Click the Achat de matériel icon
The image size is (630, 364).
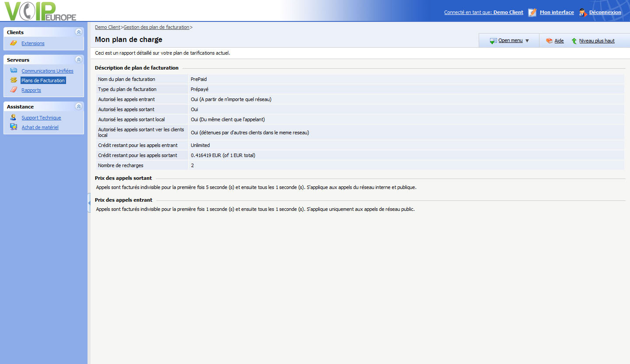tap(14, 127)
